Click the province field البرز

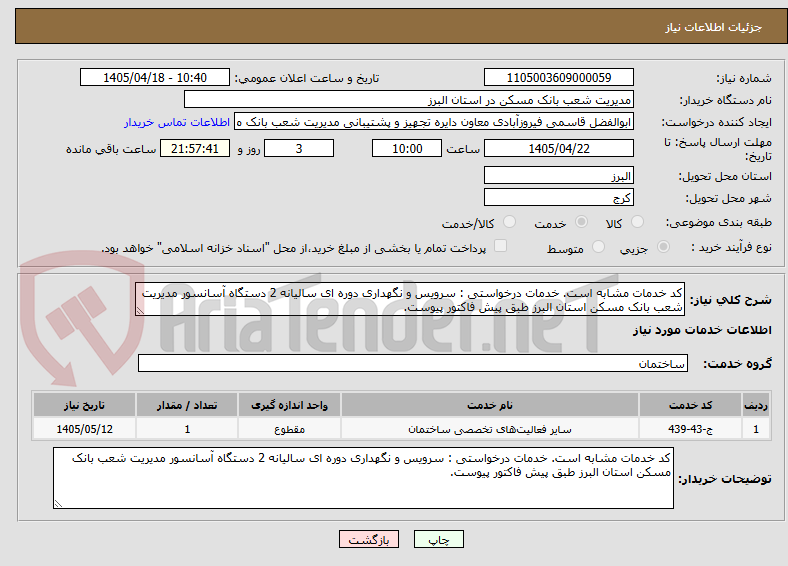click(x=558, y=175)
